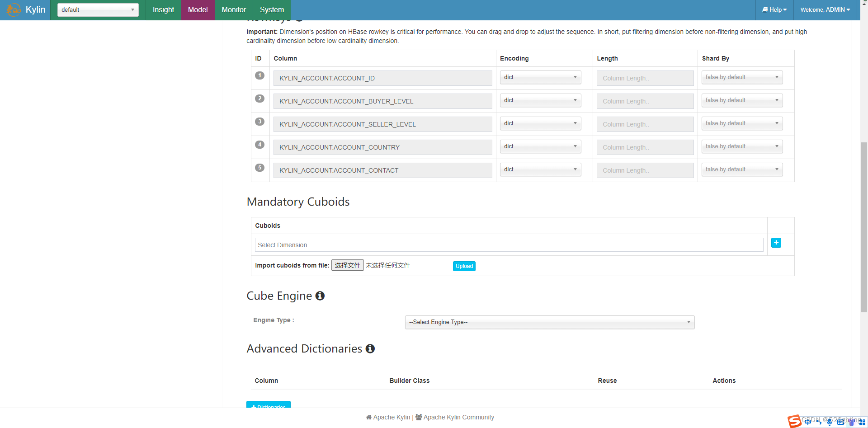Screen dimensions: 868x428
Task: Click the Encoding column header
Action: (514, 58)
